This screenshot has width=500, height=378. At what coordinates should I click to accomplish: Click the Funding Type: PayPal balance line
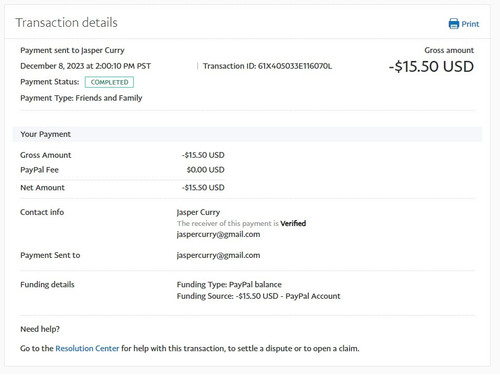pyautogui.click(x=229, y=284)
